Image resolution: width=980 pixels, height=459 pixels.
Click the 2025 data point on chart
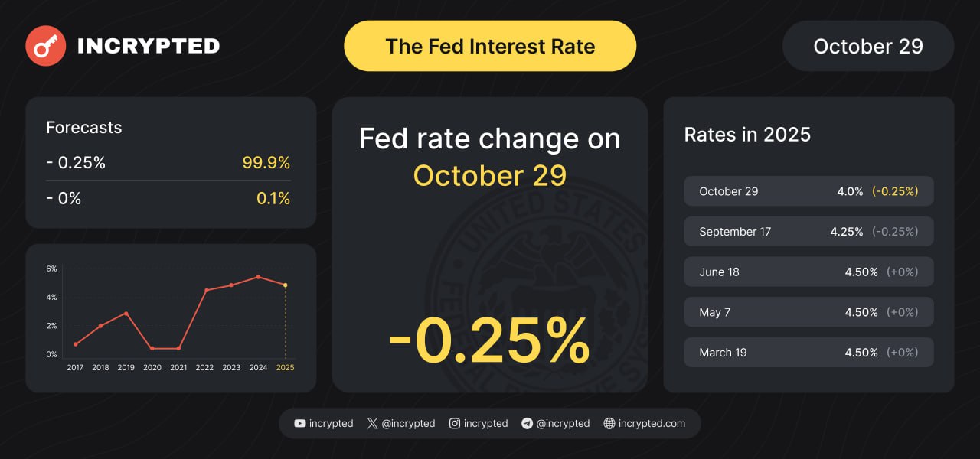(x=286, y=285)
